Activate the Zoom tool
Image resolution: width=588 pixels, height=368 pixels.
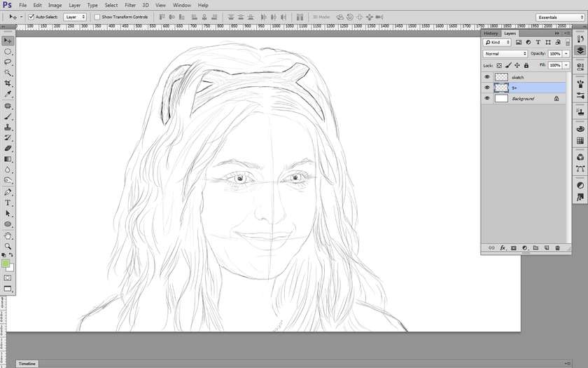[8, 246]
